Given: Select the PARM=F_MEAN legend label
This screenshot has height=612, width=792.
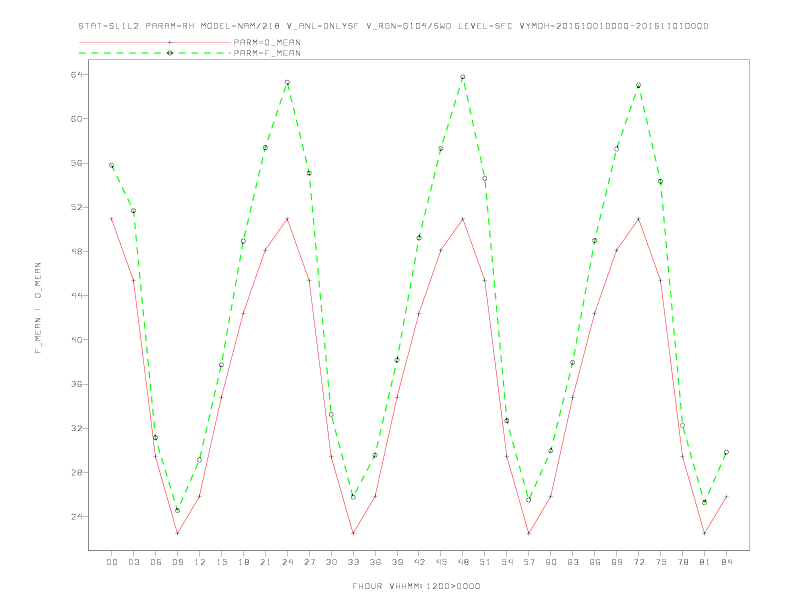Looking at the screenshot, I should tap(267, 53).
